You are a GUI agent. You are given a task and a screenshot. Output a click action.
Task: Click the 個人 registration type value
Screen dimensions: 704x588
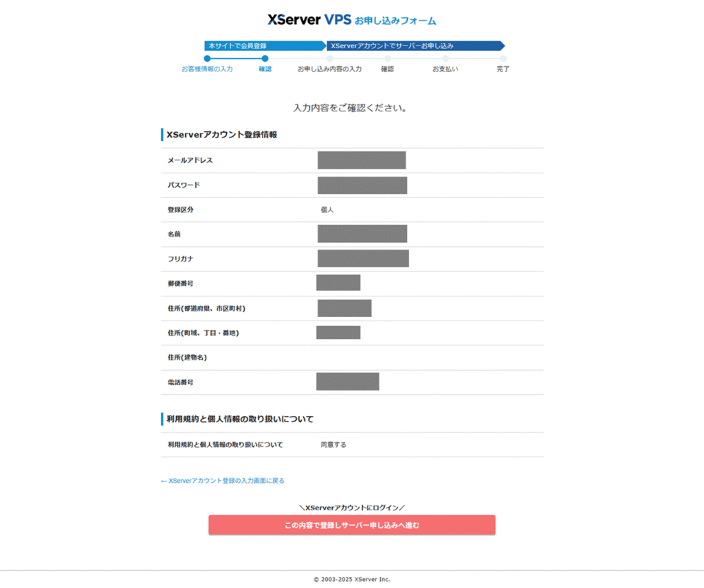327,210
